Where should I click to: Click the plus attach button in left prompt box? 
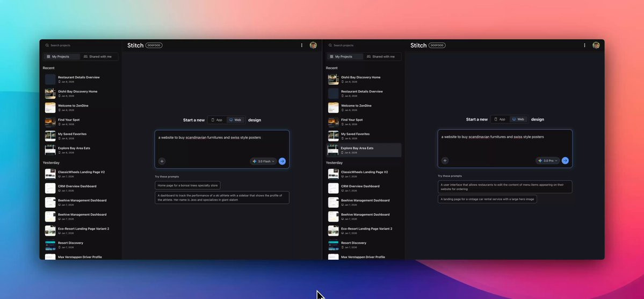tap(162, 161)
